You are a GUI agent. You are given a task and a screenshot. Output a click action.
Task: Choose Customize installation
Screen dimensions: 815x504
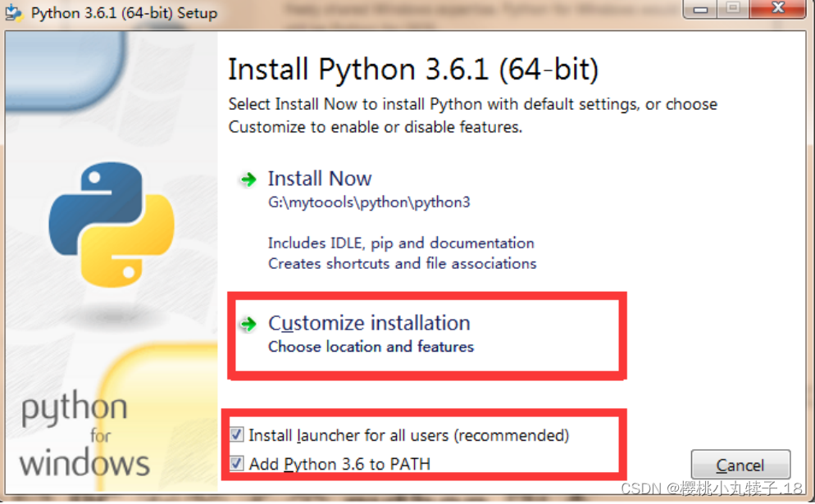369,323
